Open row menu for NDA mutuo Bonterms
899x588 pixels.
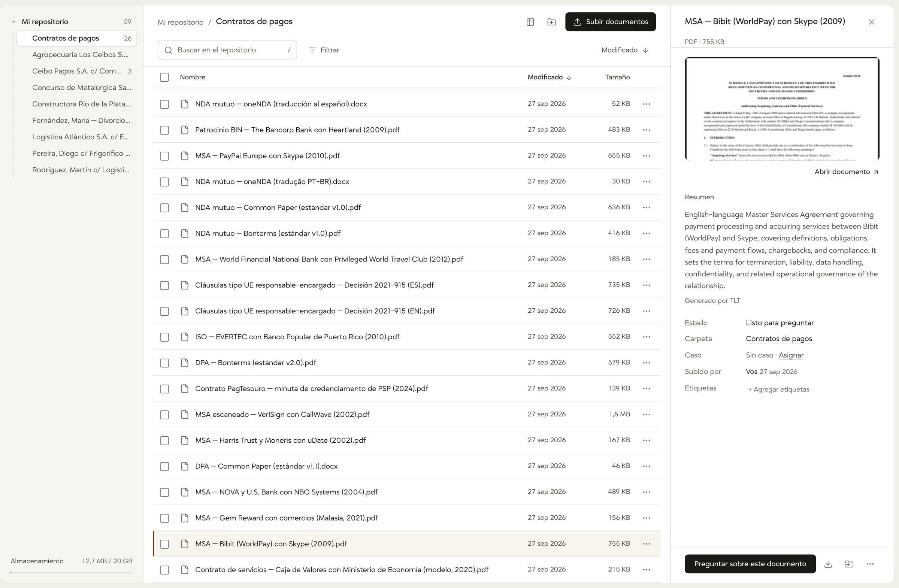(646, 233)
